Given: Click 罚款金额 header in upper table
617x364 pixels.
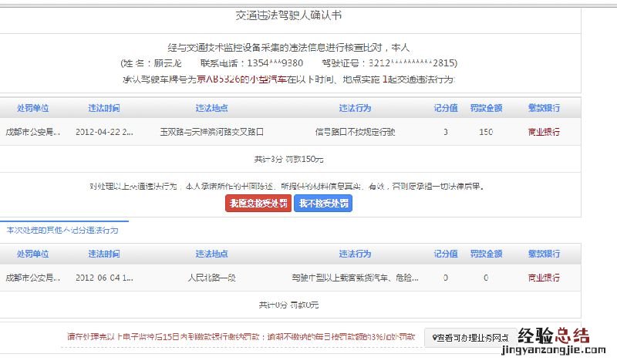Looking at the screenshot, I should (486, 108).
